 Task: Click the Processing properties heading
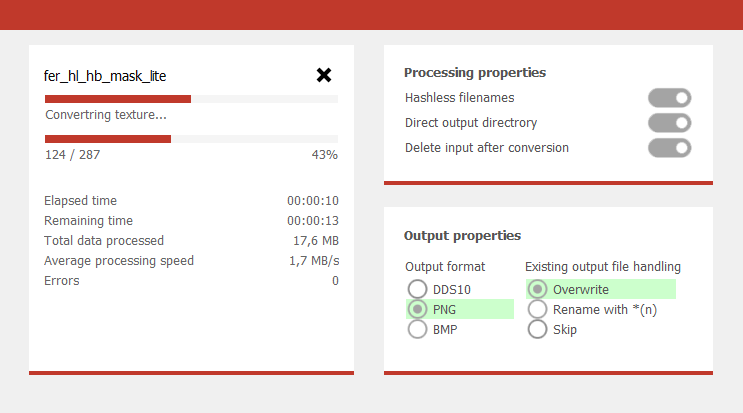click(x=475, y=73)
